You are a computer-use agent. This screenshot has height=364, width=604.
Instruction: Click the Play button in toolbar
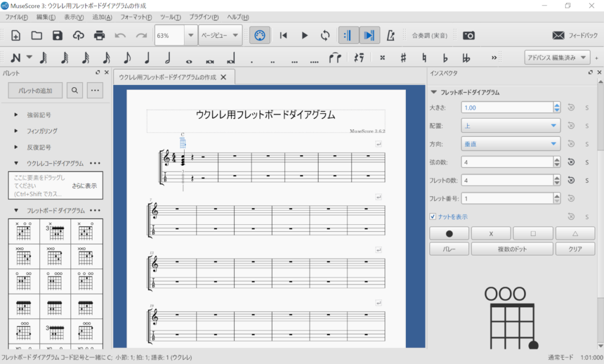click(x=304, y=35)
